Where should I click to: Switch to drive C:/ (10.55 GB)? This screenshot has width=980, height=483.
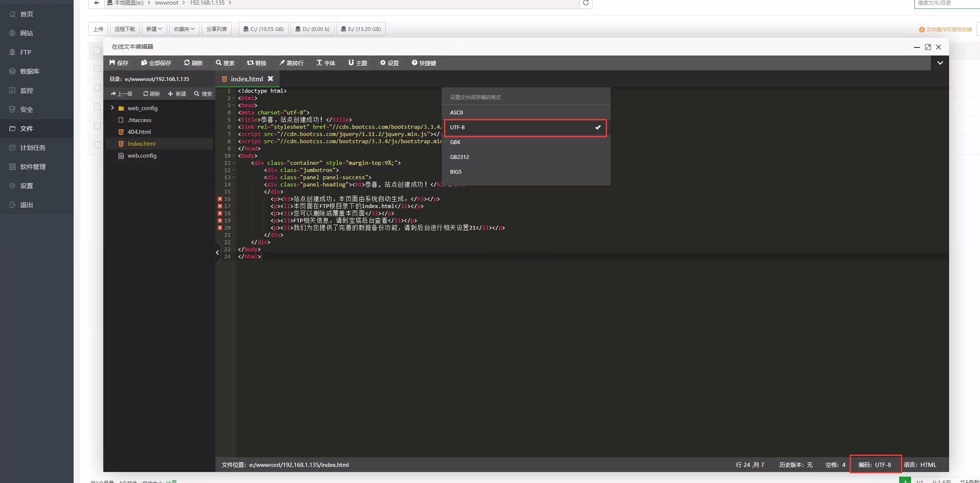click(x=264, y=29)
